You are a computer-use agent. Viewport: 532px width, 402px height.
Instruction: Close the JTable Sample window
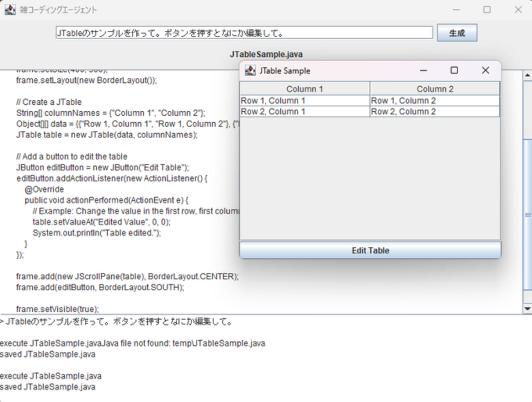click(485, 71)
